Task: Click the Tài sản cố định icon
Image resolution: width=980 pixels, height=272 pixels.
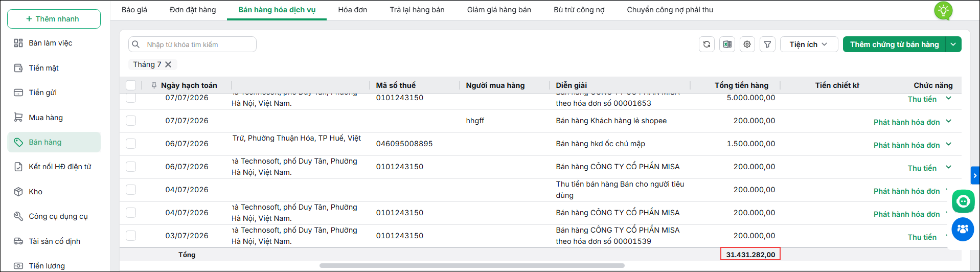Action: tap(18, 241)
